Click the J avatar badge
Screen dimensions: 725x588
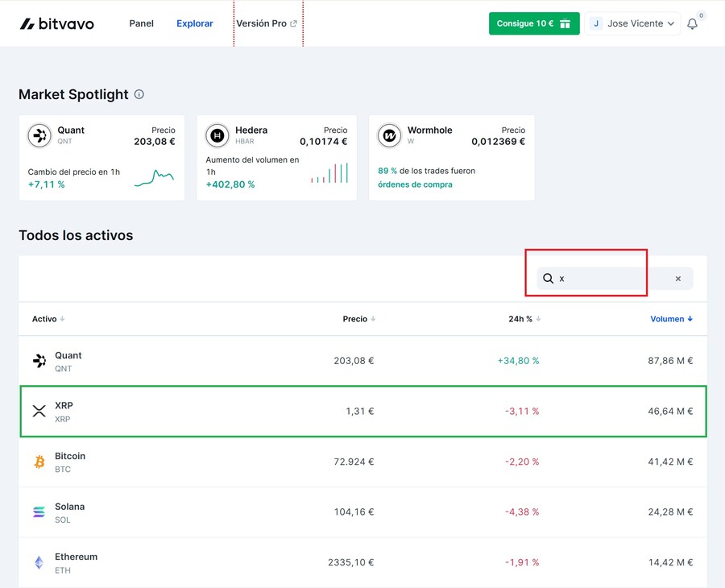pos(596,23)
